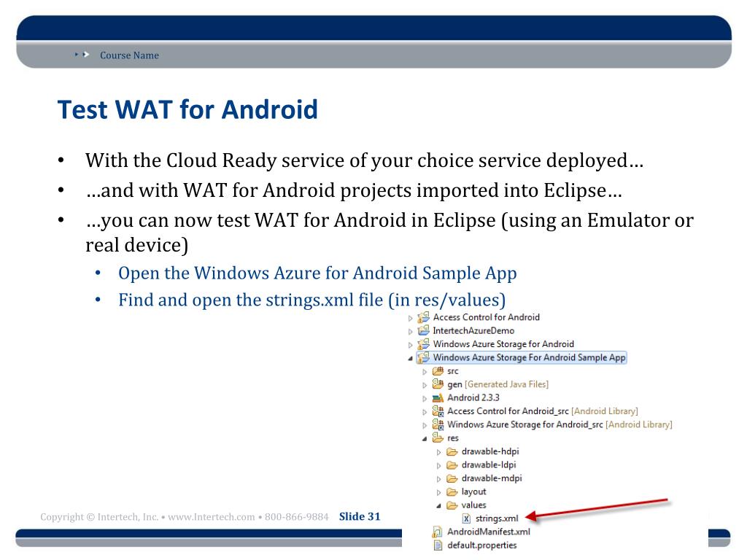Select the default.properties file name

tap(482, 545)
